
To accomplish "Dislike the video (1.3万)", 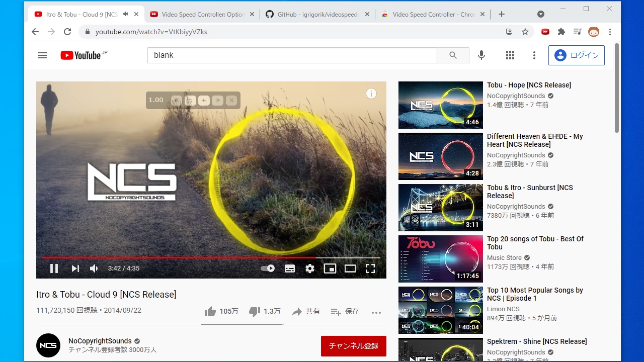I will [x=265, y=312].
